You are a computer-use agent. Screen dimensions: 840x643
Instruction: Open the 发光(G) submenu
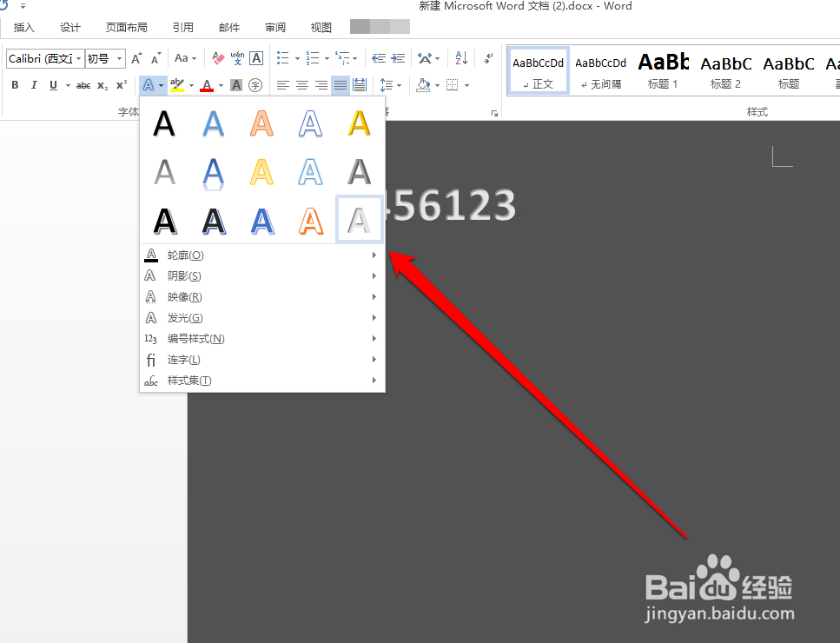pos(262,318)
